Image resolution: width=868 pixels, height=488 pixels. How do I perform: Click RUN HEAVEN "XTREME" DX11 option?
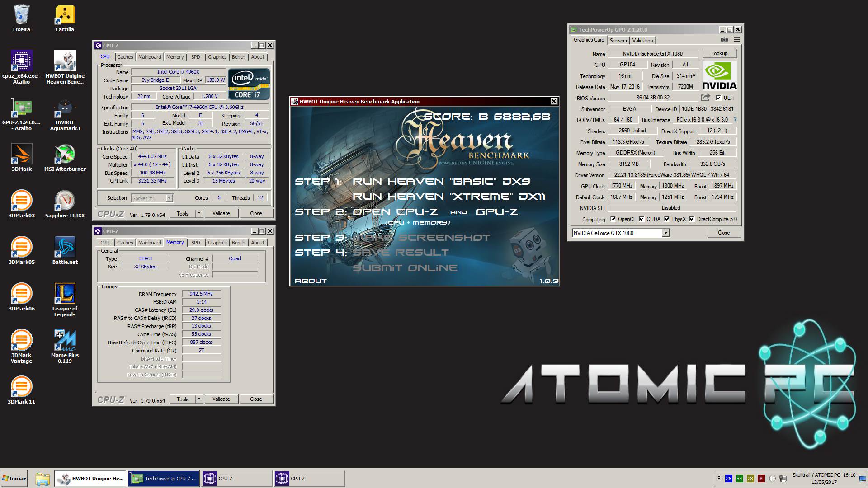coord(448,197)
